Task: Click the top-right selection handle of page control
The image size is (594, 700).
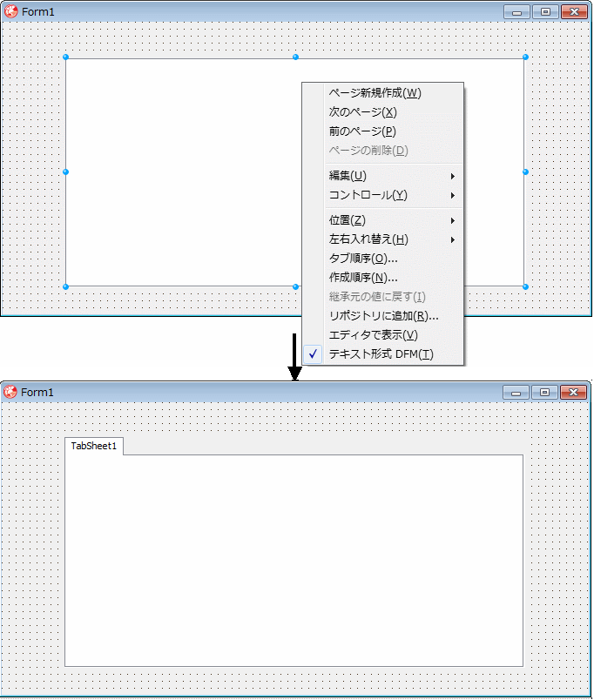Action: pyautogui.click(x=525, y=57)
